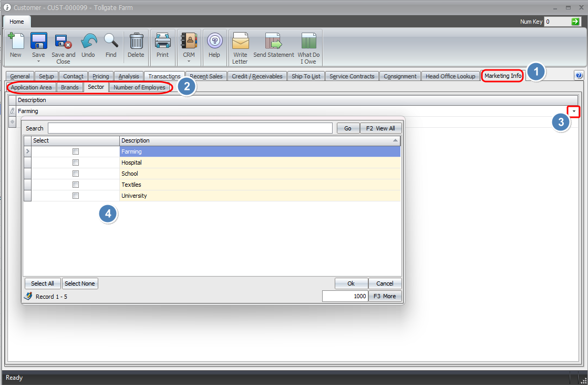Screen dimensions: 588x385
Task: Click the Save and Close icon
Action: point(63,41)
